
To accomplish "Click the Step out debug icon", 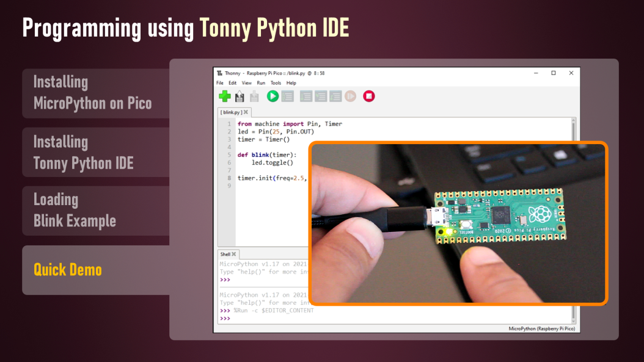I will 335,96.
